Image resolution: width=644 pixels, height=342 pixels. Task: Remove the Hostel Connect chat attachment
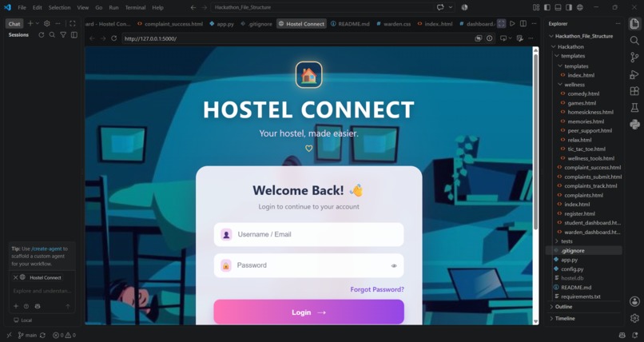(x=16, y=277)
